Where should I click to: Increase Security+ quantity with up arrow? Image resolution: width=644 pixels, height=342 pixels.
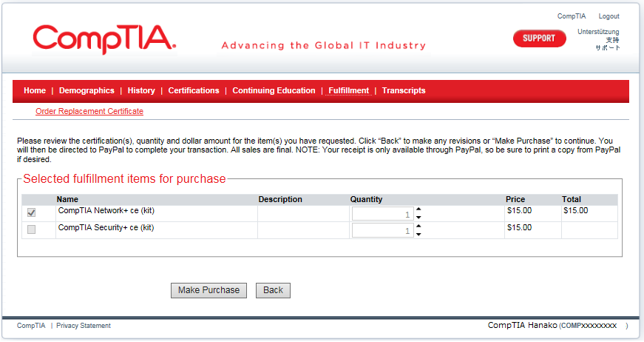(x=418, y=226)
